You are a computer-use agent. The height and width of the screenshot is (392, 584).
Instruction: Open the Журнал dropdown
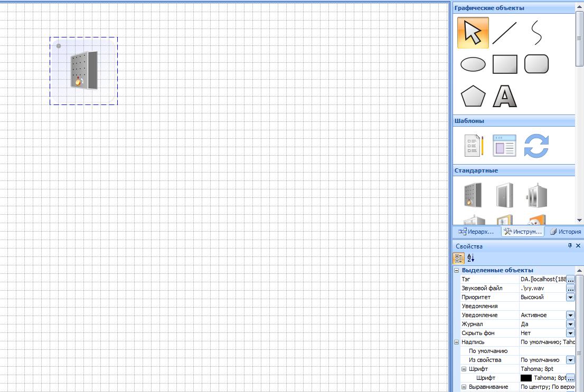(x=570, y=324)
